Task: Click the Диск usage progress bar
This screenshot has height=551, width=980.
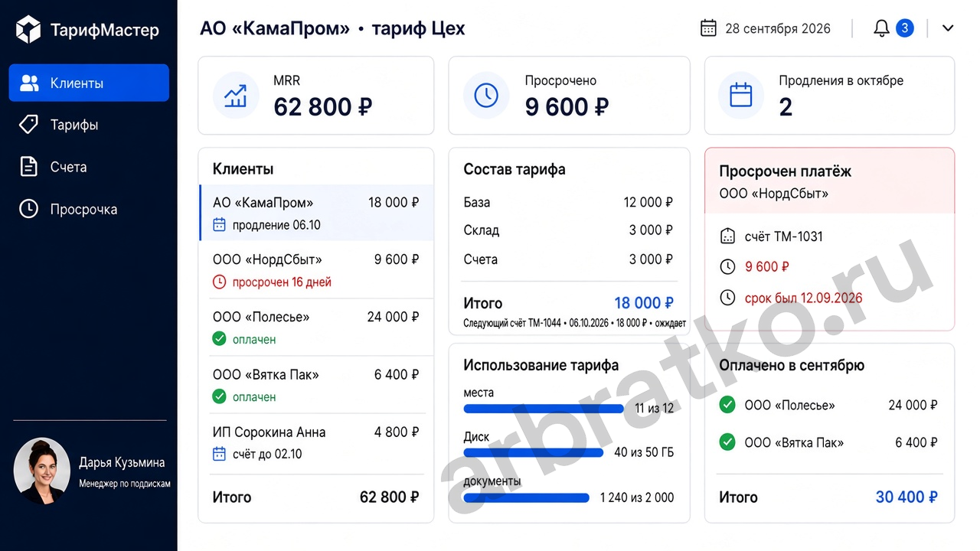Action: [534, 452]
